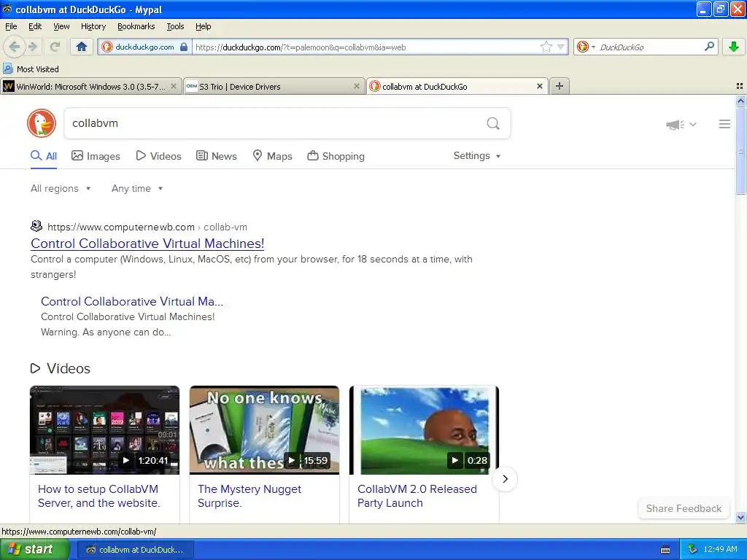Go back with the browser Back arrow

click(15, 47)
